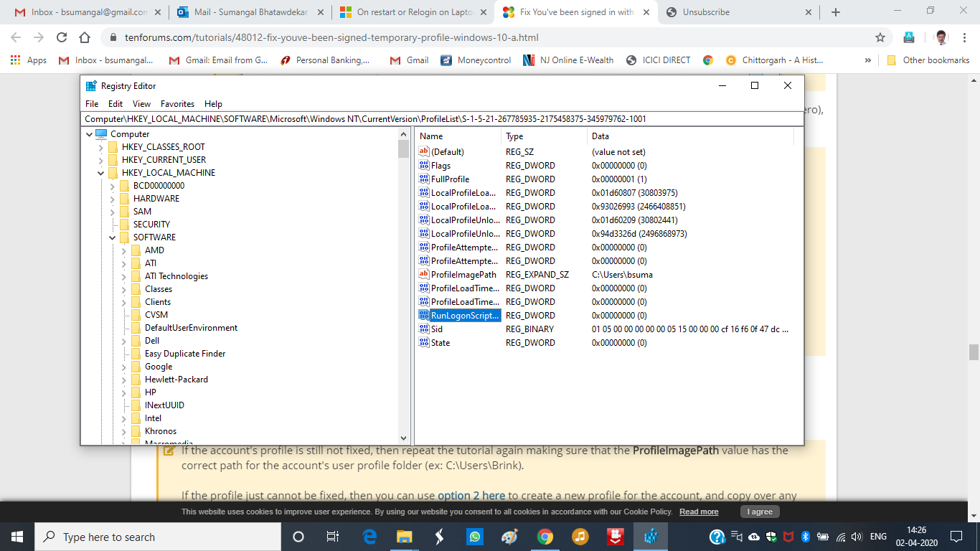Click the Registry Editor taskbar icon
The image size is (980, 551).
650,537
